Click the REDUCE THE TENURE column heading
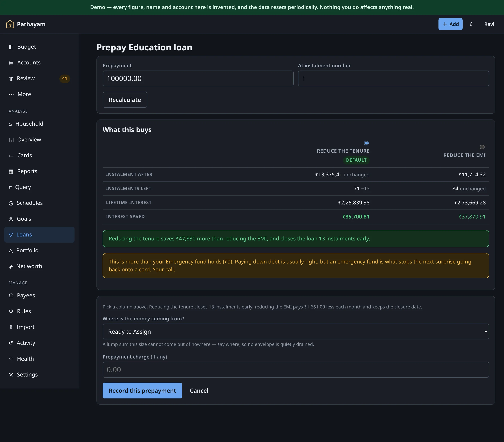 tap(343, 151)
